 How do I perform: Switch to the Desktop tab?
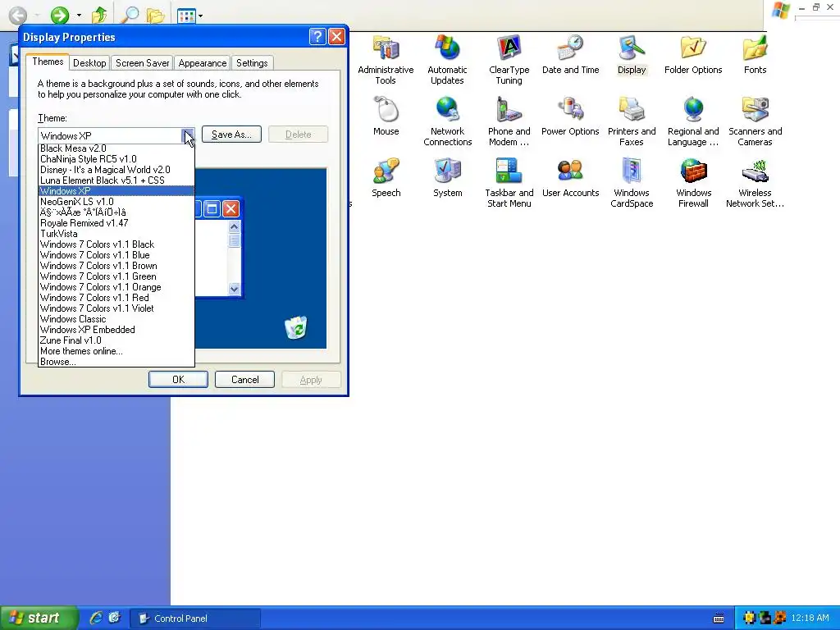click(x=89, y=63)
